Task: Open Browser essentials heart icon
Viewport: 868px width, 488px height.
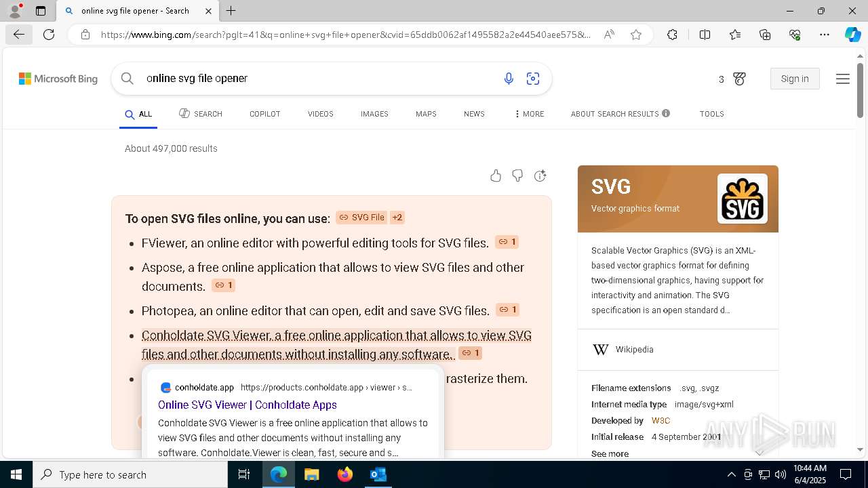Action: pyautogui.click(x=795, y=35)
